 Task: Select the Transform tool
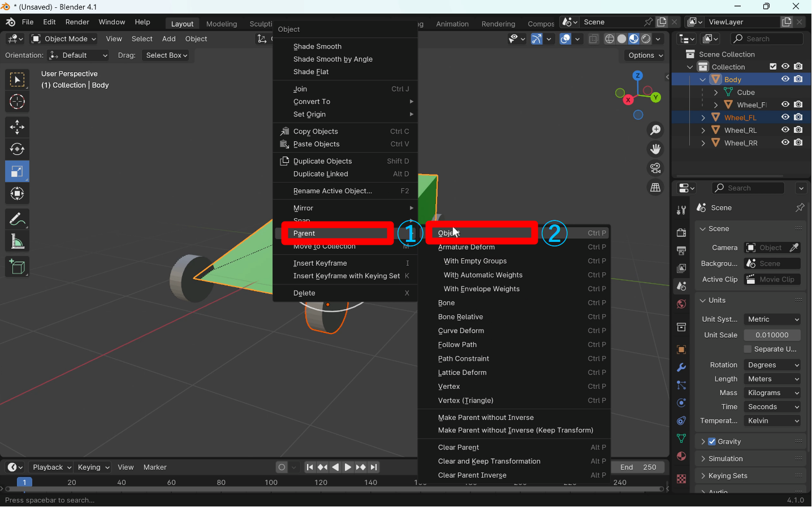point(17,194)
